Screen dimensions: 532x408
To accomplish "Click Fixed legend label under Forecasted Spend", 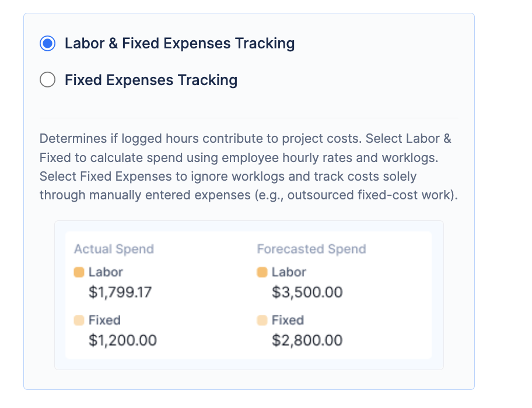I will pyautogui.click(x=288, y=320).
